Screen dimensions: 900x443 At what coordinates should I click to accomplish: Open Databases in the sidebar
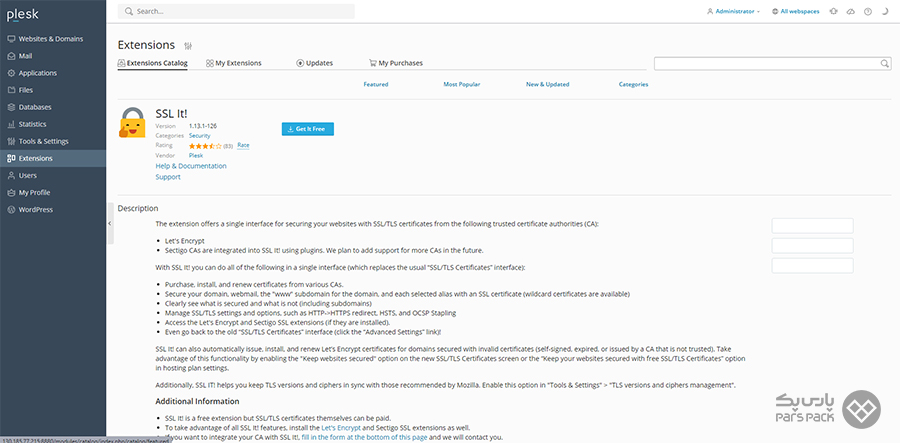tap(53, 107)
